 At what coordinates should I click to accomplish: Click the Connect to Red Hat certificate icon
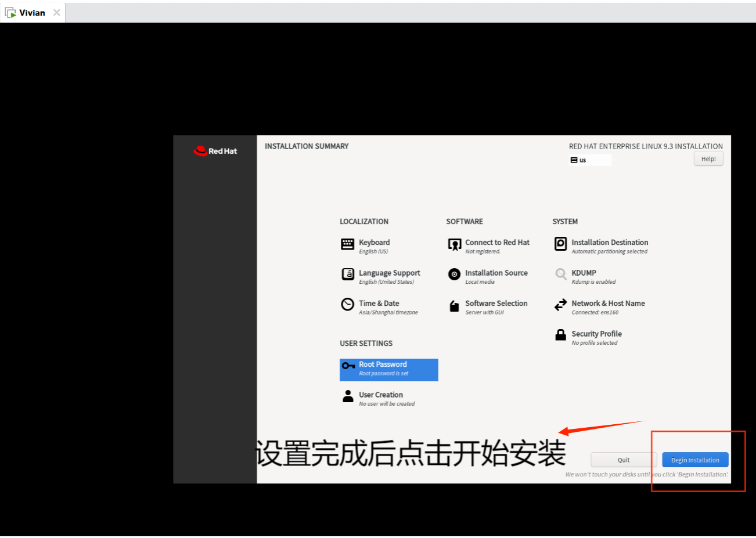coord(454,244)
